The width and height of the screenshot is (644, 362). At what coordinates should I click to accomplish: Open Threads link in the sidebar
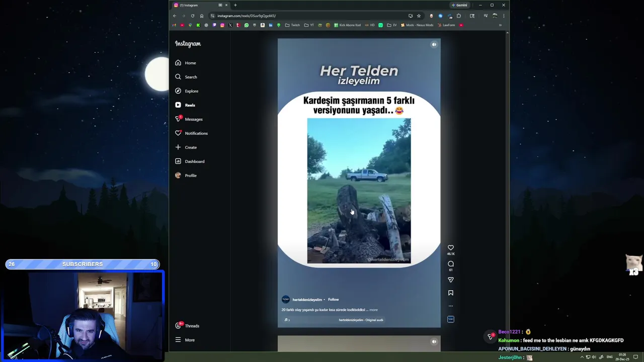pyautogui.click(x=187, y=326)
